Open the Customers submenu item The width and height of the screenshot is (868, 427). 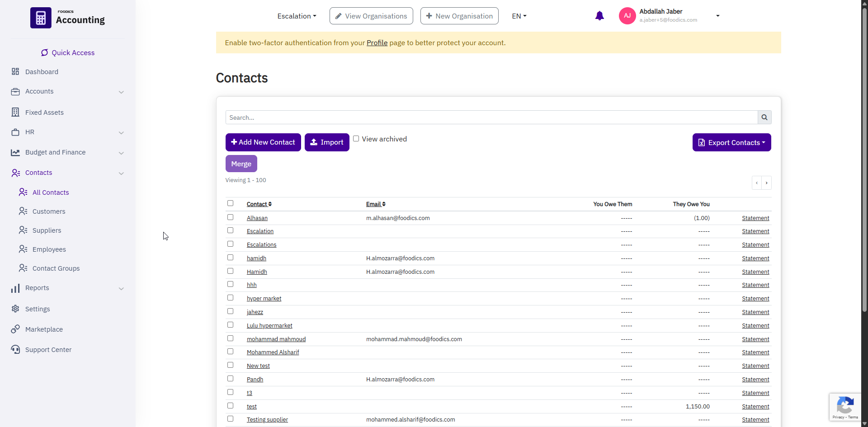click(49, 211)
